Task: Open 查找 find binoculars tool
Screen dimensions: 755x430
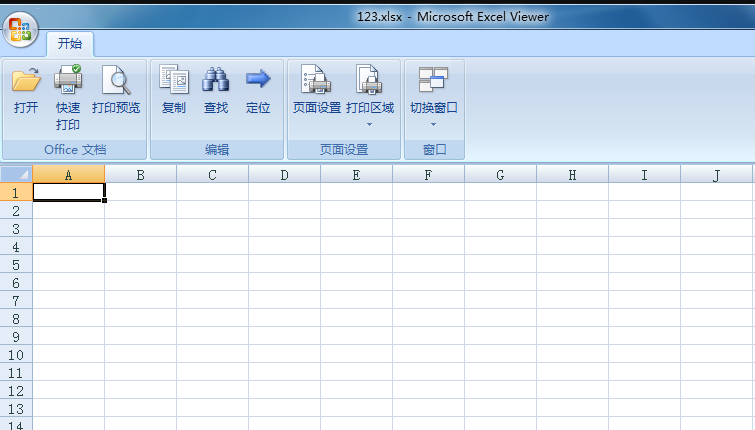Action: tap(216, 90)
